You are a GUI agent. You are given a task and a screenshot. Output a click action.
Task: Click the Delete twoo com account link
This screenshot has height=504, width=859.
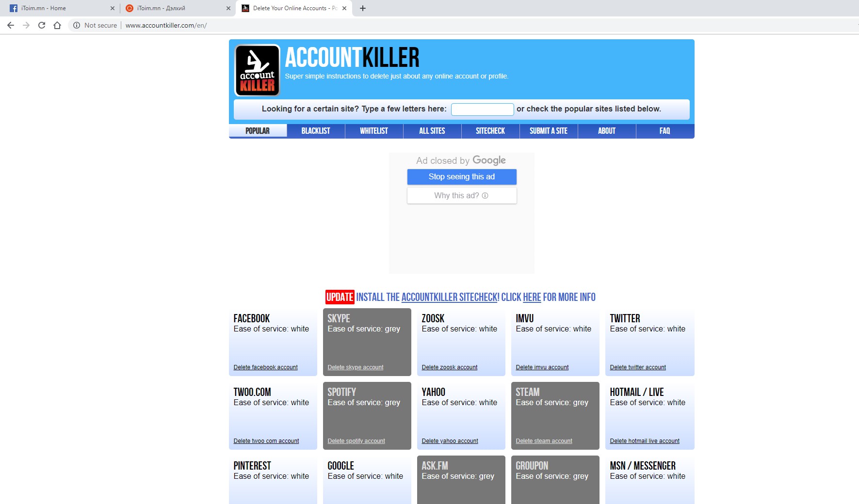click(x=266, y=441)
